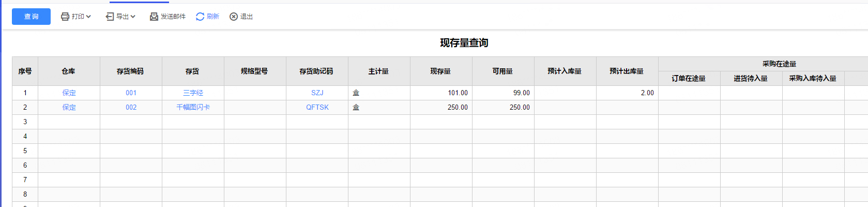Open inventory name link 三字经
Screen dimensions: 868x207
pos(193,93)
